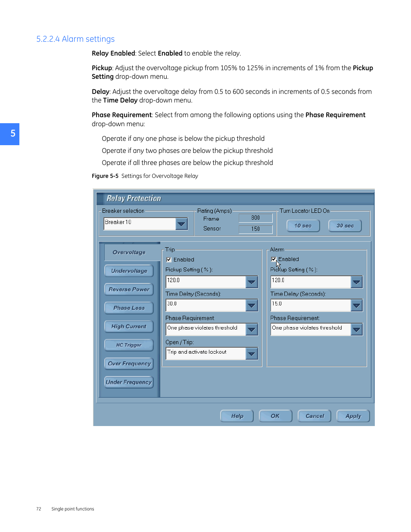Click the Trip Time Delay 30.0 field
411x532 pixels.
(x=206, y=305)
